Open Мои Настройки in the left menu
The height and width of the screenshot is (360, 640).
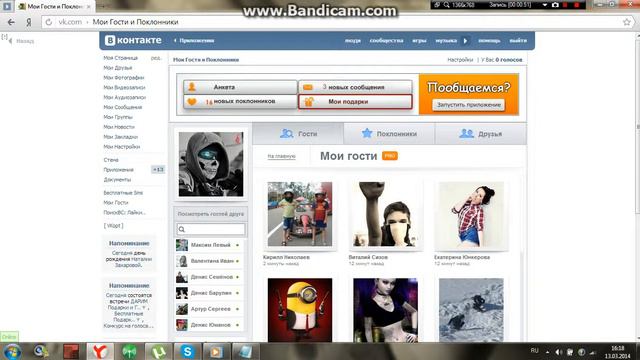point(122,147)
